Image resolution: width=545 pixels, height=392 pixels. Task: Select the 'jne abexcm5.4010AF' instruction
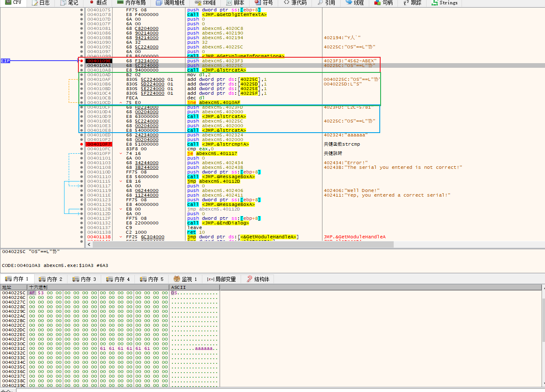[214, 102]
